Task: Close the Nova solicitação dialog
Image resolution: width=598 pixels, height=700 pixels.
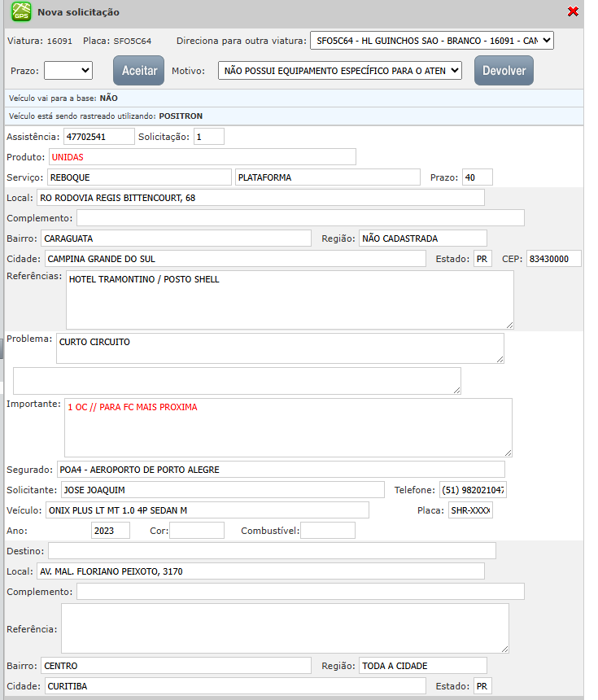Action: pyautogui.click(x=573, y=11)
